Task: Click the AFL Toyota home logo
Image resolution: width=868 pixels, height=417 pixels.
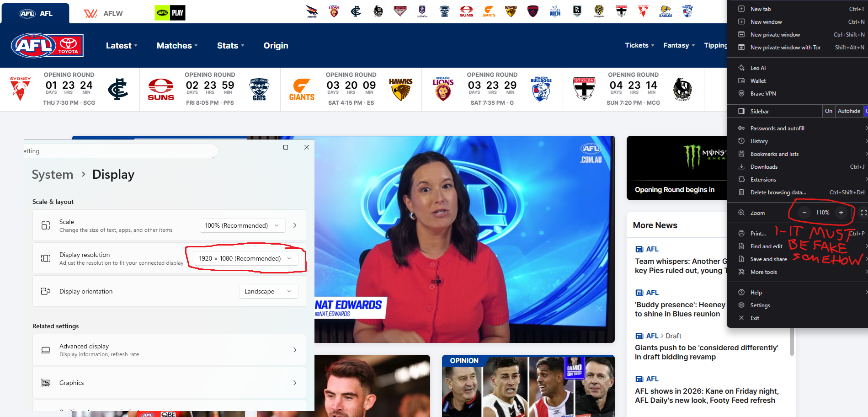Action: point(47,46)
